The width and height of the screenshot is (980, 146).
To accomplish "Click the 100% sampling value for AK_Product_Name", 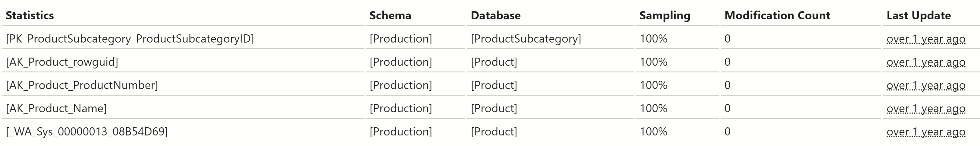I will 653,109.
